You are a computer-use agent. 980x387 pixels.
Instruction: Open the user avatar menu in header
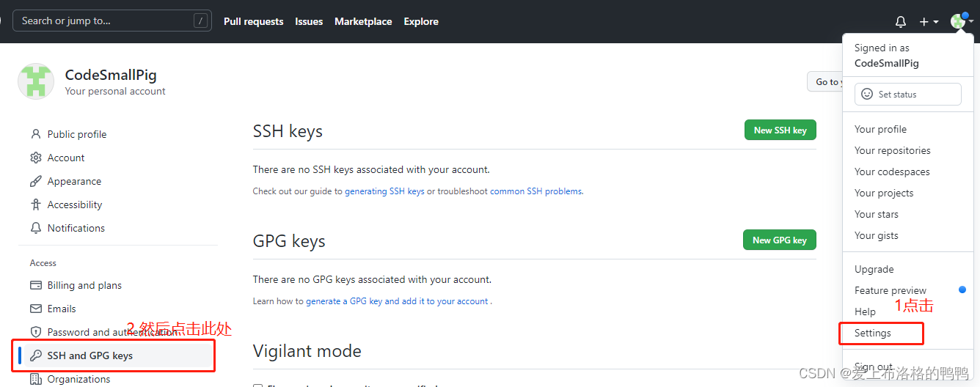[x=962, y=21]
